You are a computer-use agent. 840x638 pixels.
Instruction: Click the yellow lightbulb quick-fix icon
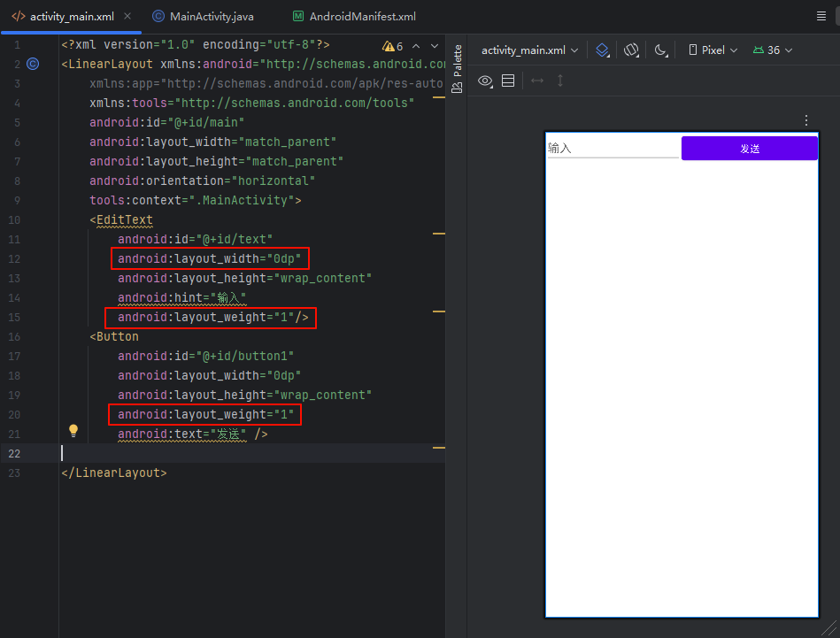pyautogui.click(x=73, y=430)
